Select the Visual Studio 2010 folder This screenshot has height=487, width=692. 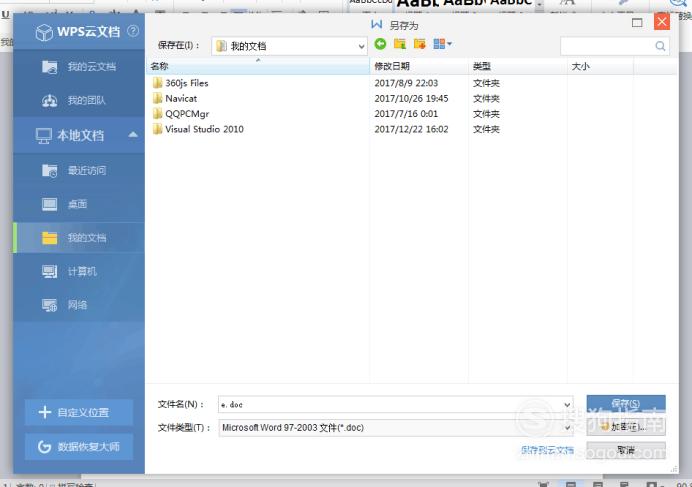[204, 129]
